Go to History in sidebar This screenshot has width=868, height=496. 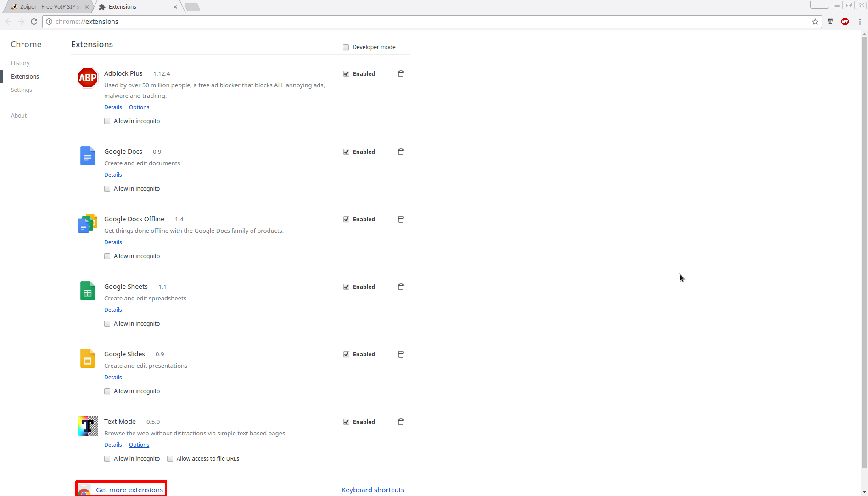(x=20, y=63)
